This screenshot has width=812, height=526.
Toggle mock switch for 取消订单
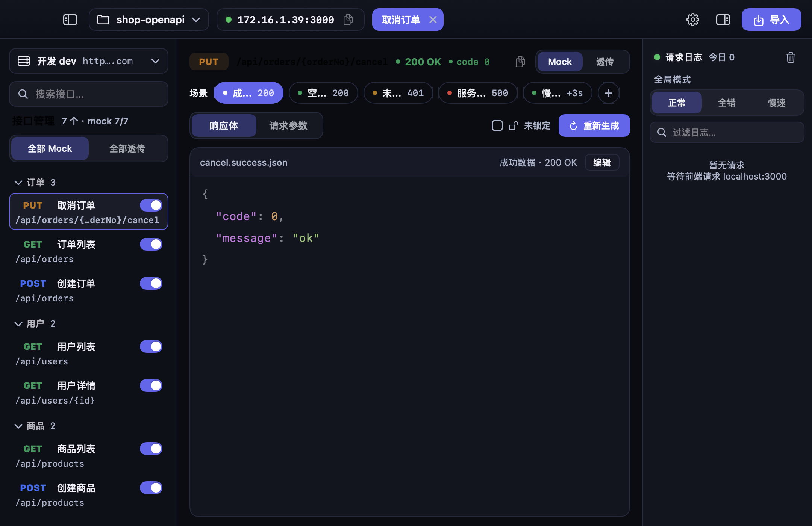[x=151, y=205]
